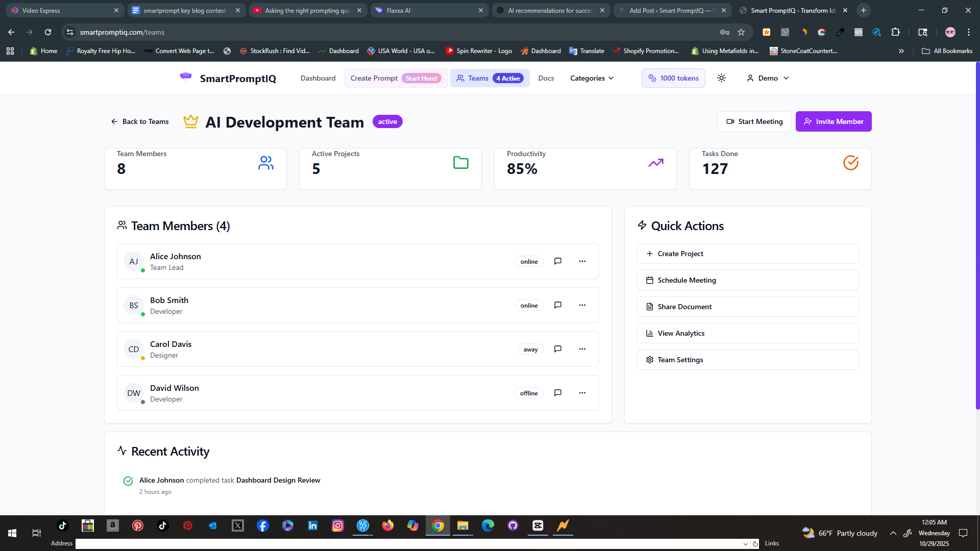Open the Demo user menu
The image size is (980, 551).
pyautogui.click(x=768, y=78)
